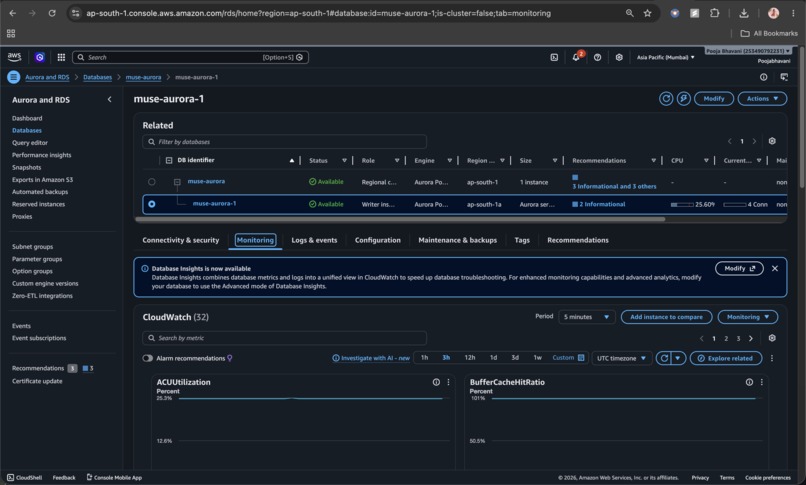Refresh the muse-aurora-1 database page

click(666, 99)
